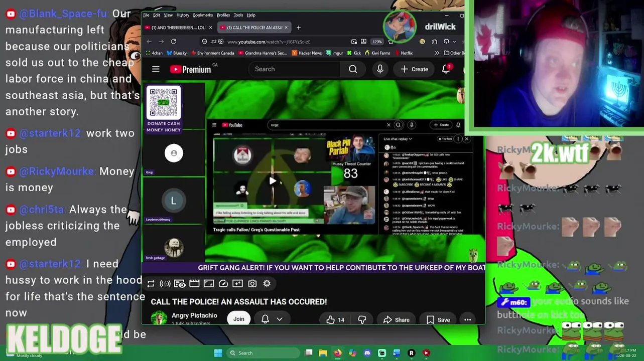Open Discord from the taskbar

click(367, 353)
